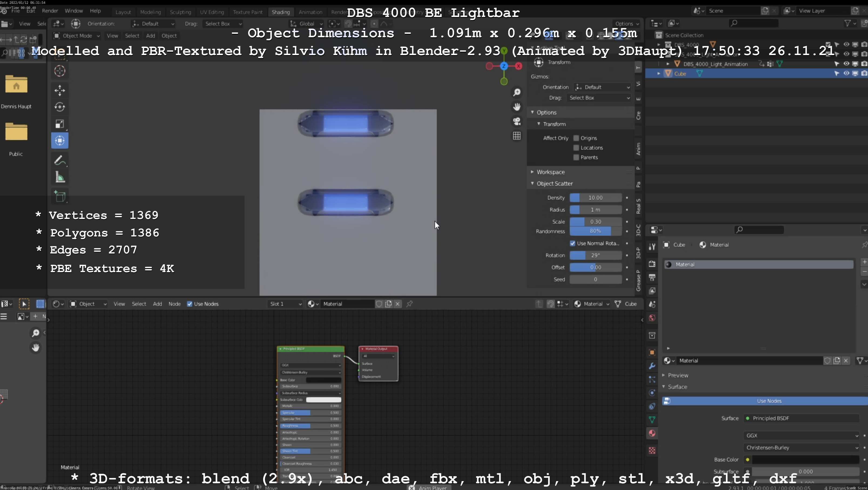
Task: Hide DBS_4000_Light_Animation in viewport
Action: (x=846, y=64)
